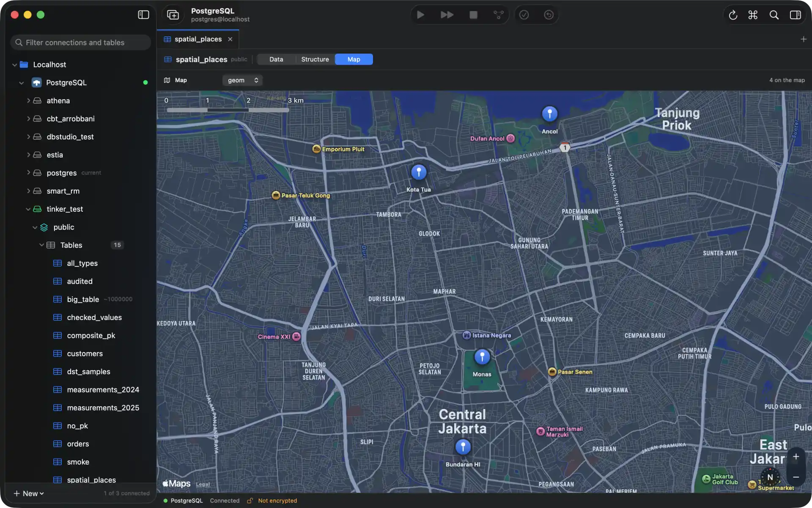
Task: Collapse the Localhost group
Action: point(15,65)
